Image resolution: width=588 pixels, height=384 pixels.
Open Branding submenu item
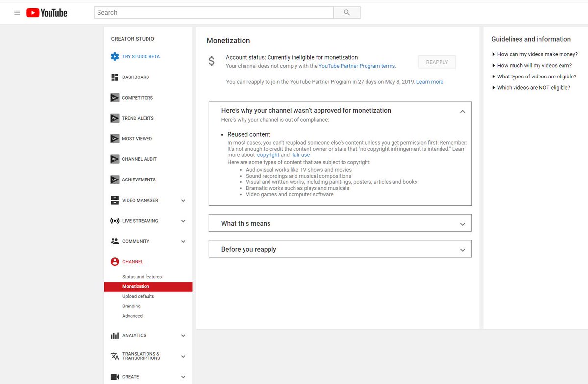point(131,307)
